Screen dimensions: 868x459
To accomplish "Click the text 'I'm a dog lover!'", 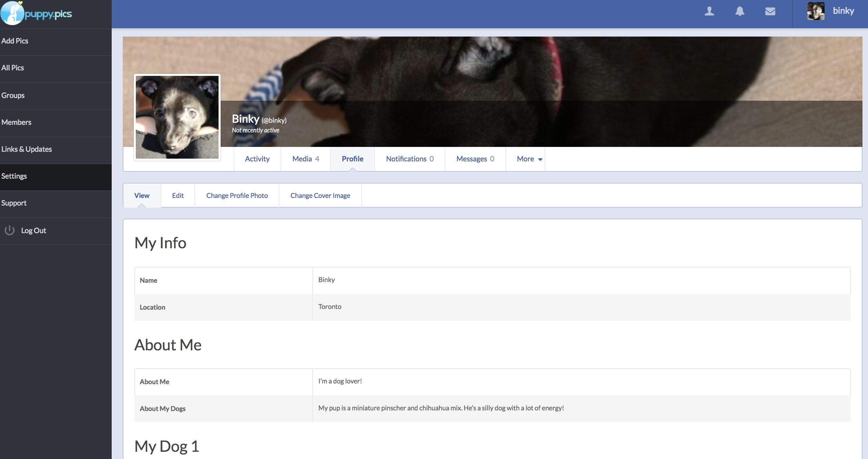I will 340,381.
